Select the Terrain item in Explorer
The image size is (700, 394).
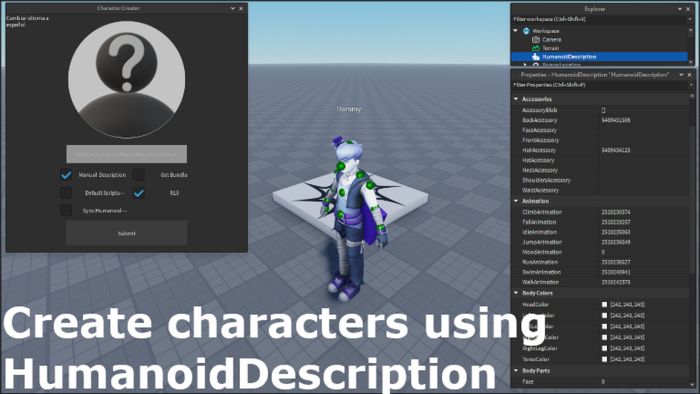pyautogui.click(x=550, y=48)
